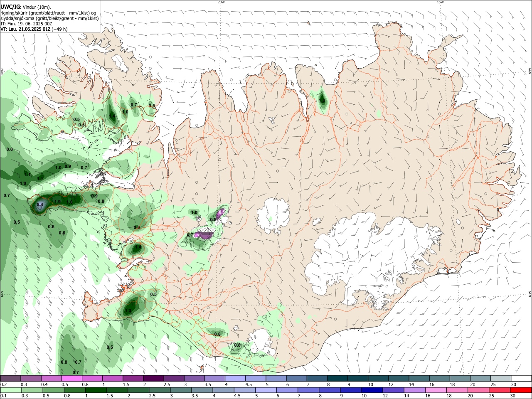Screen dimensions: 532x399
Task: Select the bright red rain swatch above 30
Action: point(521,390)
